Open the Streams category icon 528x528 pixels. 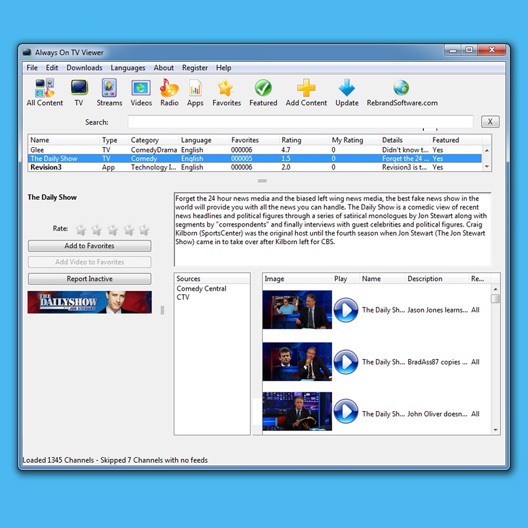pos(109,88)
